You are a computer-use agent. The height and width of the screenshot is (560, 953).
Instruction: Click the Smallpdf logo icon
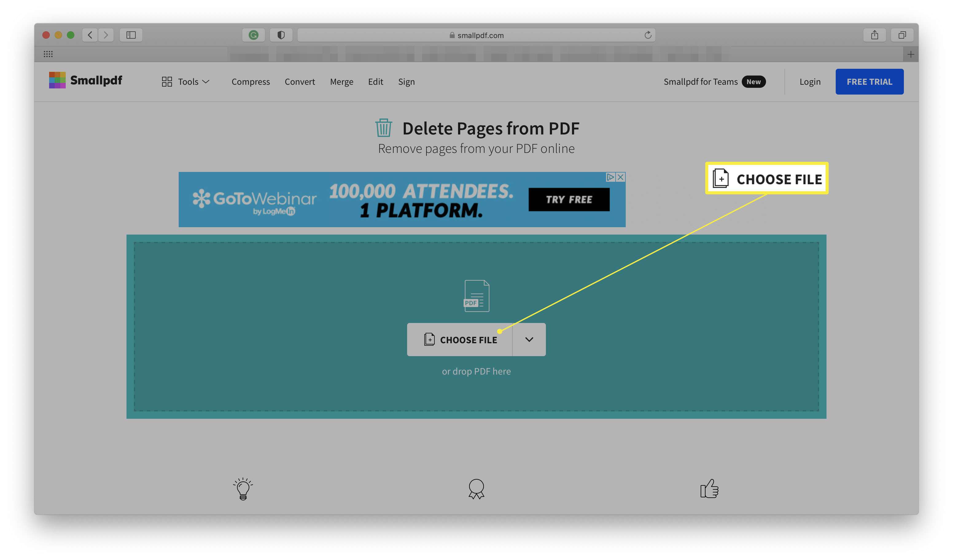(57, 81)
